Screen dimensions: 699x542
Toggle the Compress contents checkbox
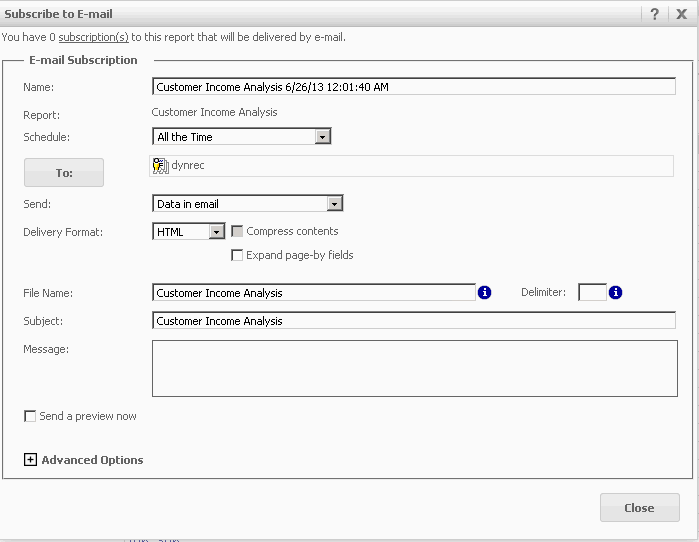(x=237, y=231)
